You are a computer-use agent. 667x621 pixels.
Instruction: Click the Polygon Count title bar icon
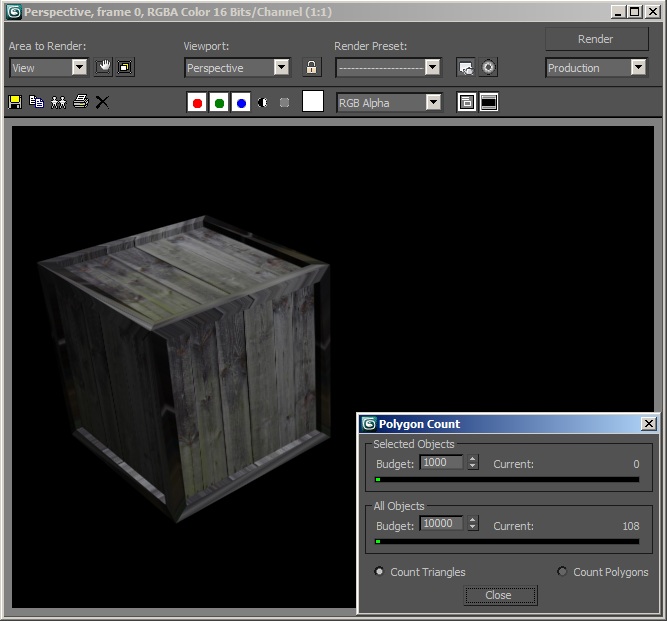pos(369,424)
